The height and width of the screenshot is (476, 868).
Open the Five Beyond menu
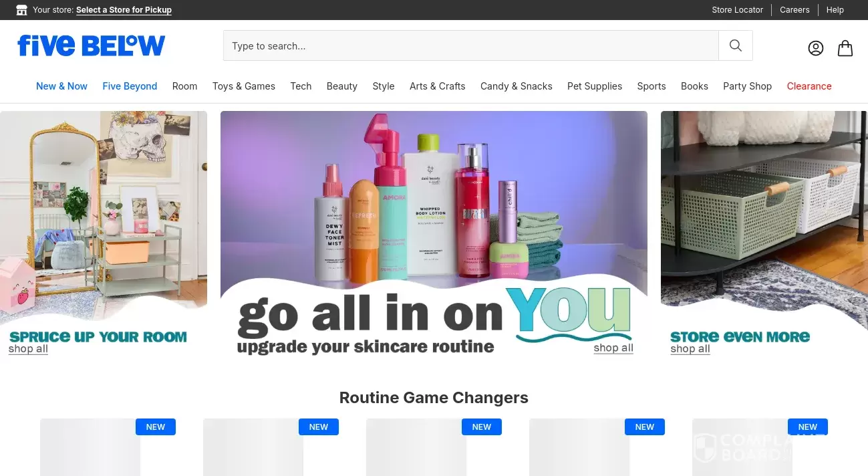tap(130, 86)
